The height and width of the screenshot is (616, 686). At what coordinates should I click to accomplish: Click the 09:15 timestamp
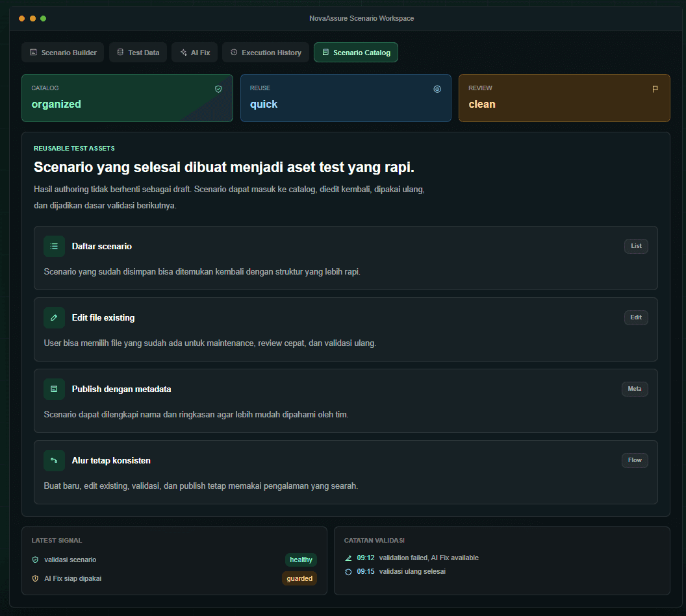point(366,571)
